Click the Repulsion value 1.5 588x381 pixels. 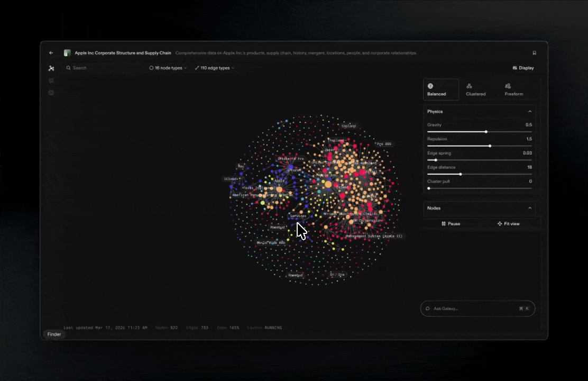click(x=529, y=139)
